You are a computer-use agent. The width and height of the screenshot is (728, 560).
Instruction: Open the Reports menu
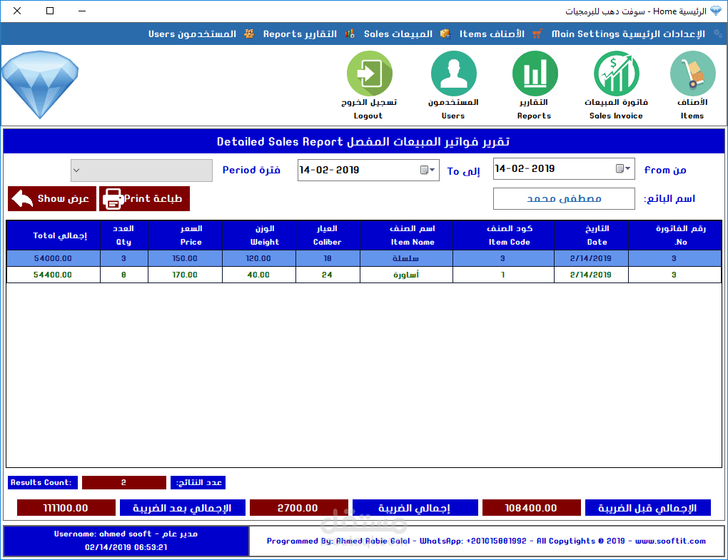(x=300, y=34)
